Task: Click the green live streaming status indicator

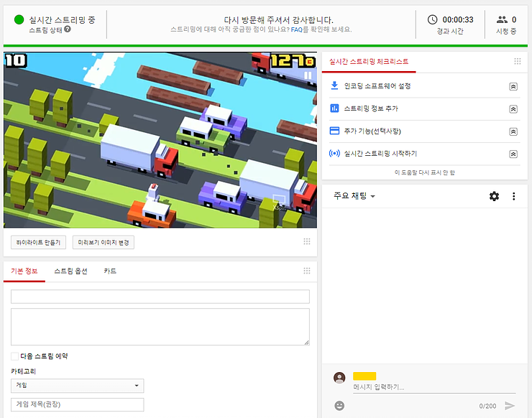Action: [x=19, y=19]
